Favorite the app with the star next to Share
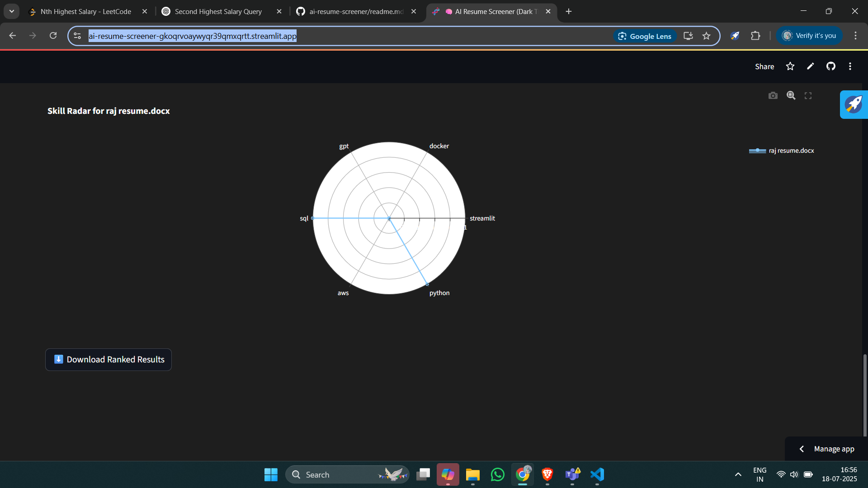 [790, 66]
